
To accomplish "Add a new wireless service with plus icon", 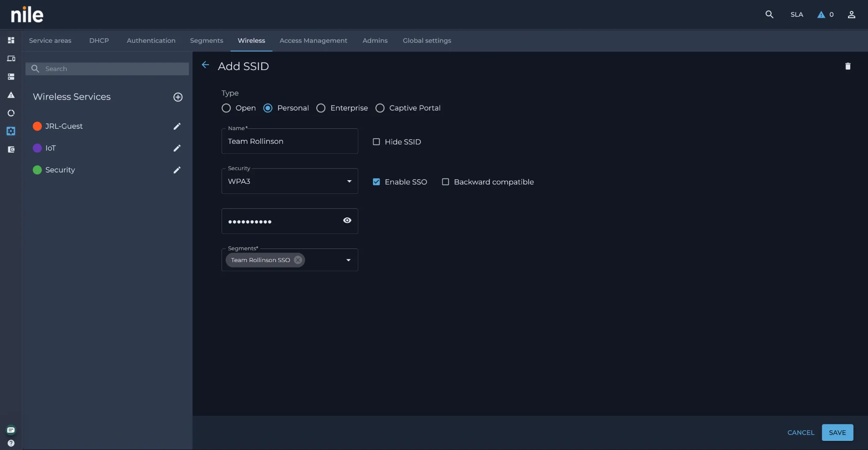I will [x=178, y=97].
